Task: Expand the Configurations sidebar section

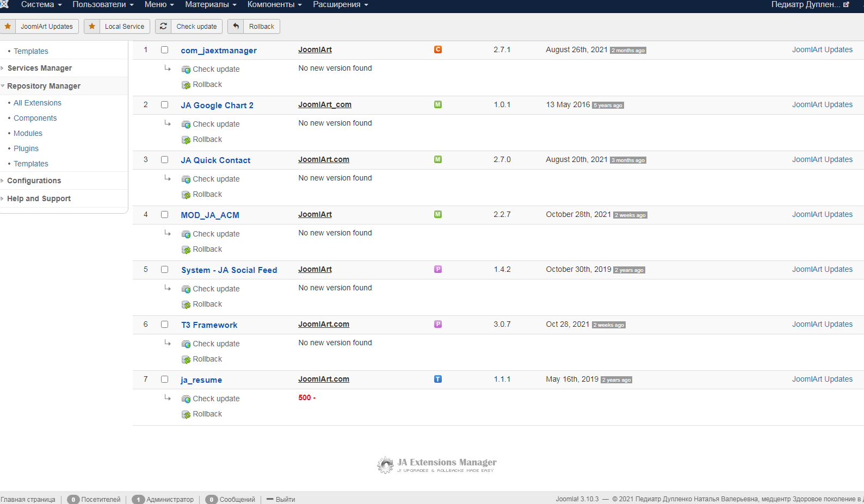Action: click(x=34, y=181)
